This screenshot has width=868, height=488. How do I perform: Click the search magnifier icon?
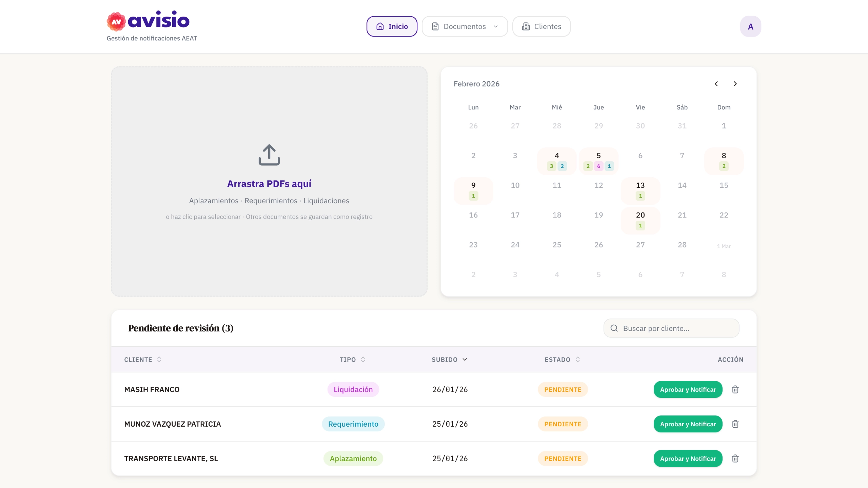[614, 328]
